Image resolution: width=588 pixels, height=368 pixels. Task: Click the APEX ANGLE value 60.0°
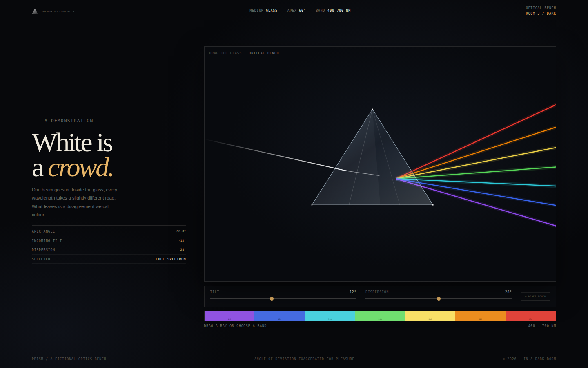[181, 231]
